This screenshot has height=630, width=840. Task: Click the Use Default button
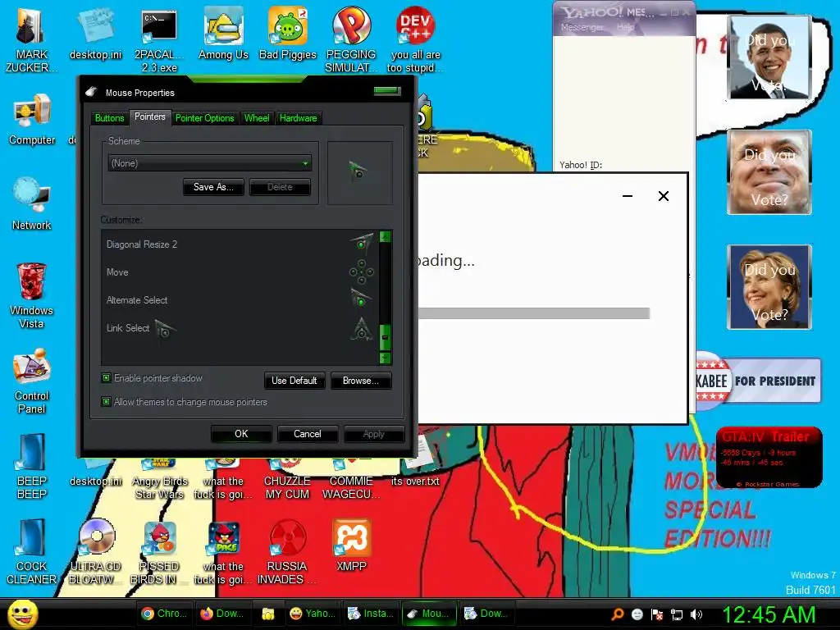294,381
